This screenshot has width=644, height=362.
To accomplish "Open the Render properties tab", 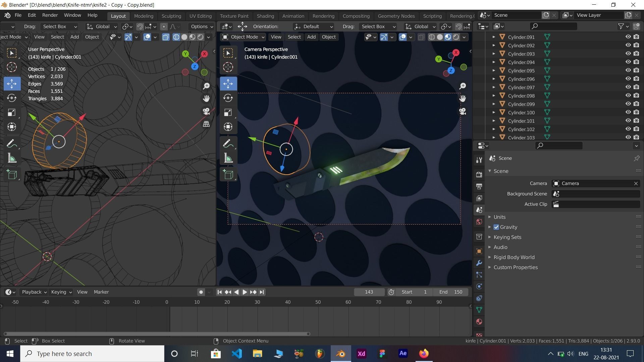I will (x=479, y=174).
